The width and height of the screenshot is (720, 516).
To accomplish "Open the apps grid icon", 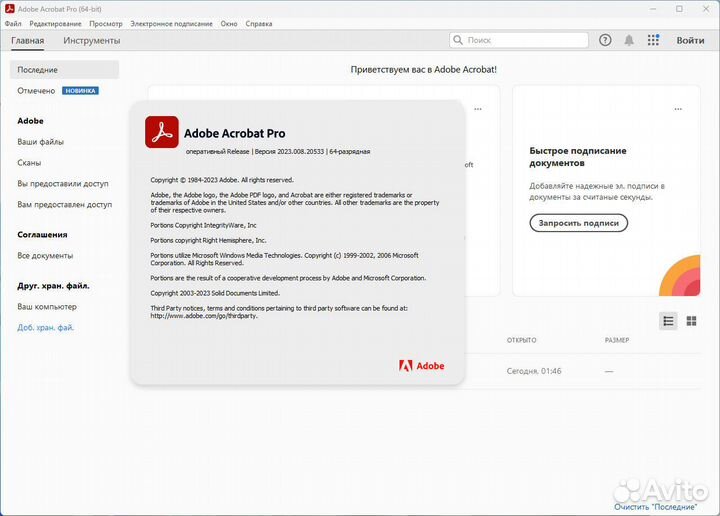I will tap(653, 40).
